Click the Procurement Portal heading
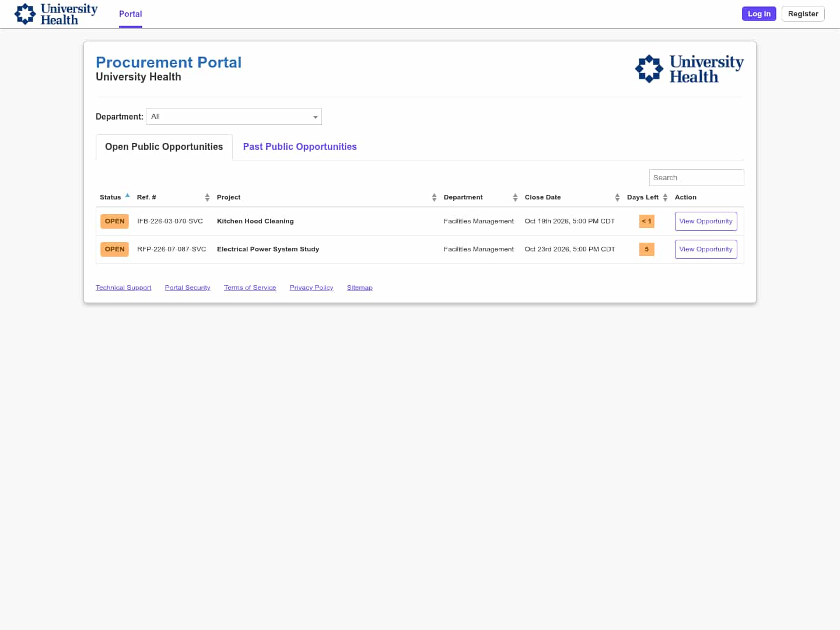Image resolution: width=840 pixels, height=630 pixels. pos(169,62)
